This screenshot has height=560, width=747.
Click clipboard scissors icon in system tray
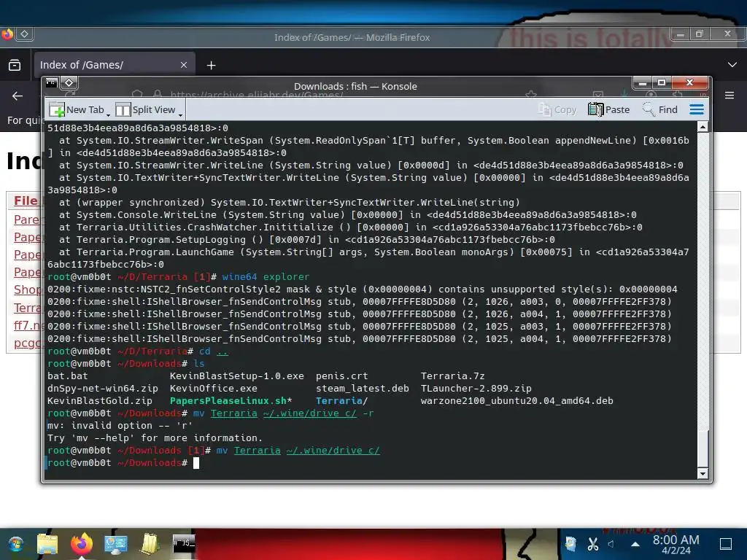pos(592,544)
